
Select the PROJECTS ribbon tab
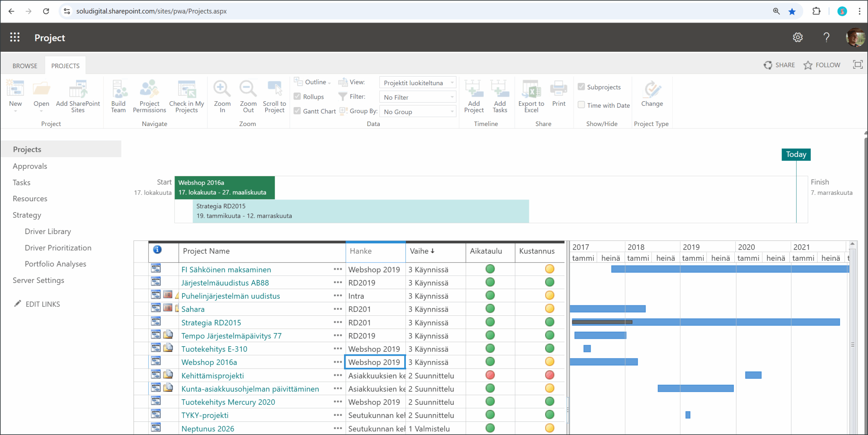[65, 65]
